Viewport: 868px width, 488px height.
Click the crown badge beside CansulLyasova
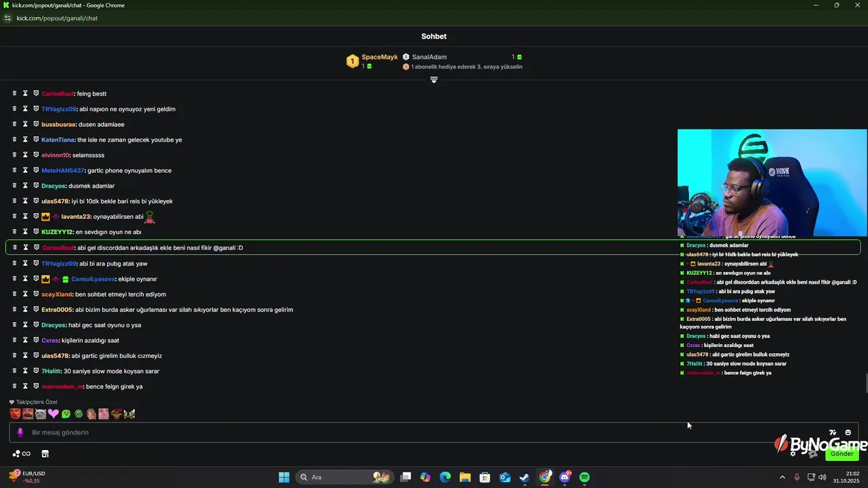click(45, 279)
